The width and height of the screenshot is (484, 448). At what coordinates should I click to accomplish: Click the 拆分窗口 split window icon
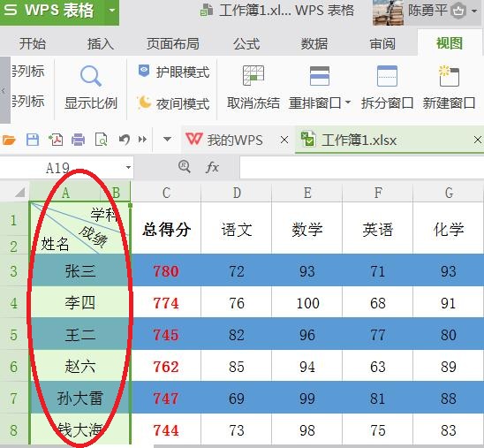tap(387, 76)
